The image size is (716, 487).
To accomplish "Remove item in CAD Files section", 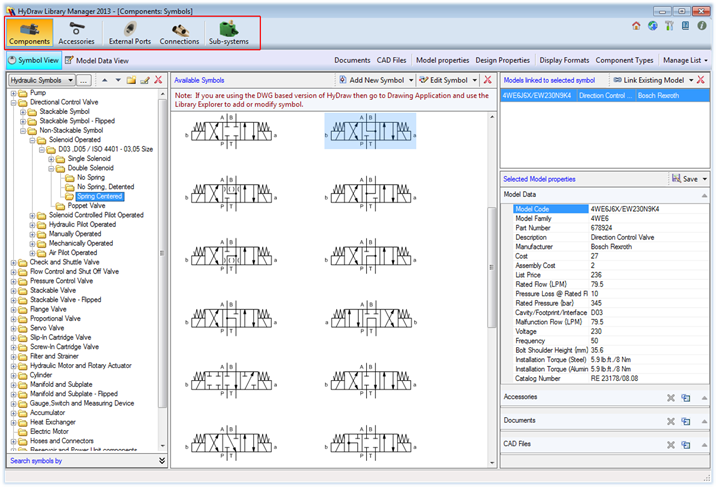I will [x=671, y=445].
